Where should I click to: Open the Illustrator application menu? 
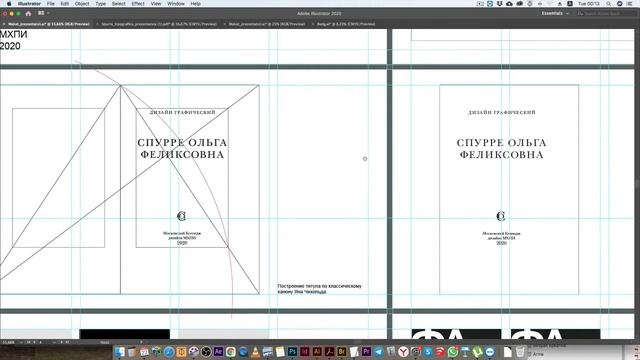pyautogui.click(x=29, y=4)
